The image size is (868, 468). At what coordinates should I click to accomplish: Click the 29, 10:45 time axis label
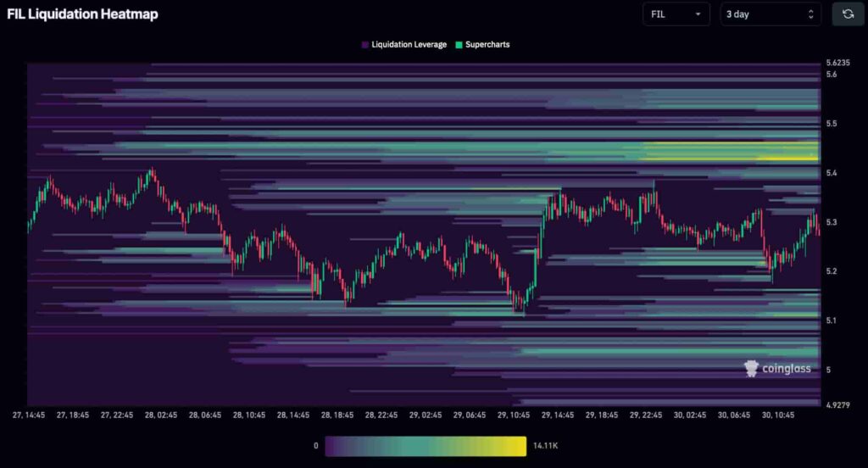pos(514,415)
